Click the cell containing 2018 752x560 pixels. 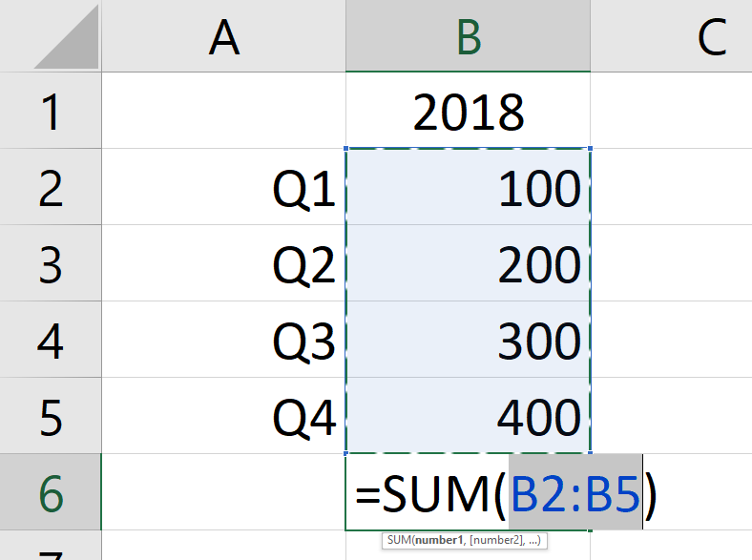pyautogui.click(x=468, y=113)
